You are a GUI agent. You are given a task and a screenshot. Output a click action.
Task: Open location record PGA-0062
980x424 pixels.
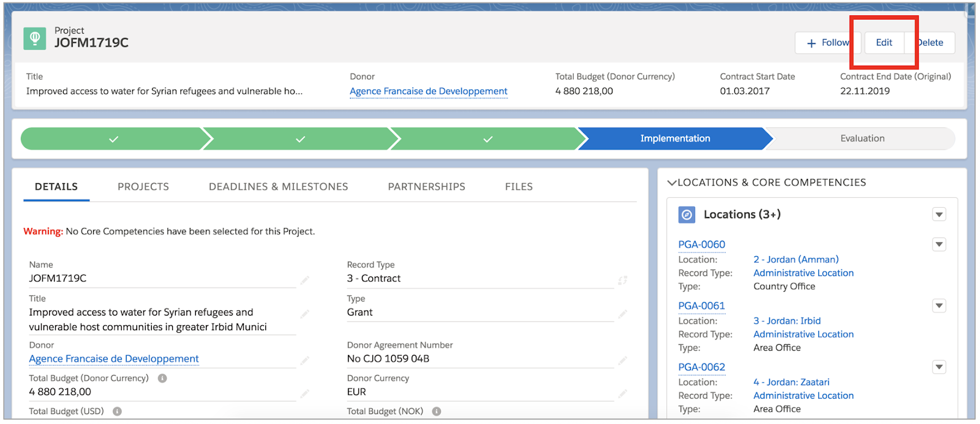point(701,367)
